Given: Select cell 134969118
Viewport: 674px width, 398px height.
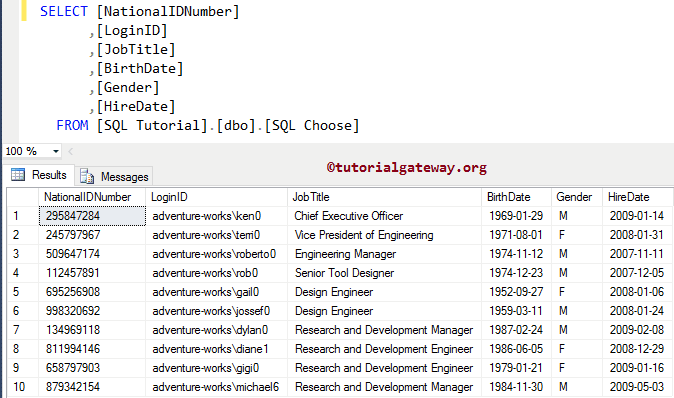Looking at the screenshot, I should [x=92, y=330].
